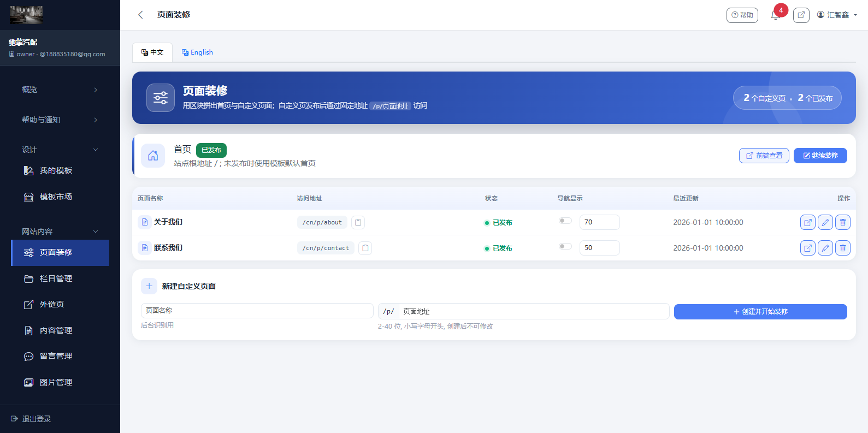868x433 pixels.
Task: Click the sliders icon in the blue banner
Action: (x=161, y=98)
